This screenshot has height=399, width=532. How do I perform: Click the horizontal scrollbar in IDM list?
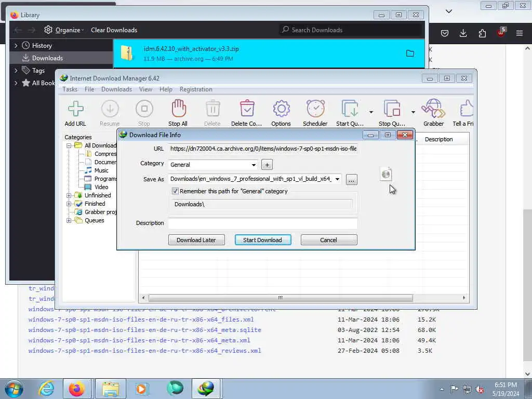click(x=280, y=298)
